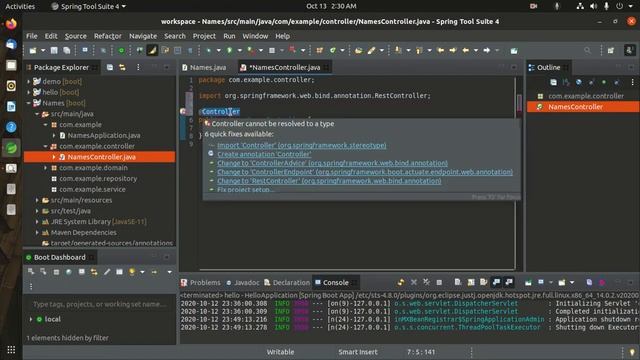
Task: Click the New Java Class icon
Action: coord(333,50)
